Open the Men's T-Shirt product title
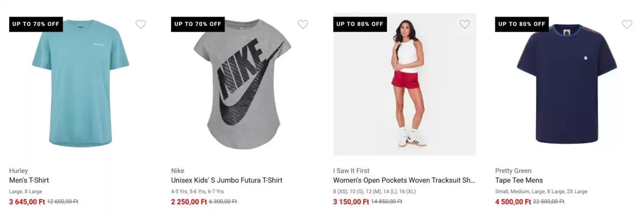Viewport: 644px width, 214px height. (x=29, y=180)
